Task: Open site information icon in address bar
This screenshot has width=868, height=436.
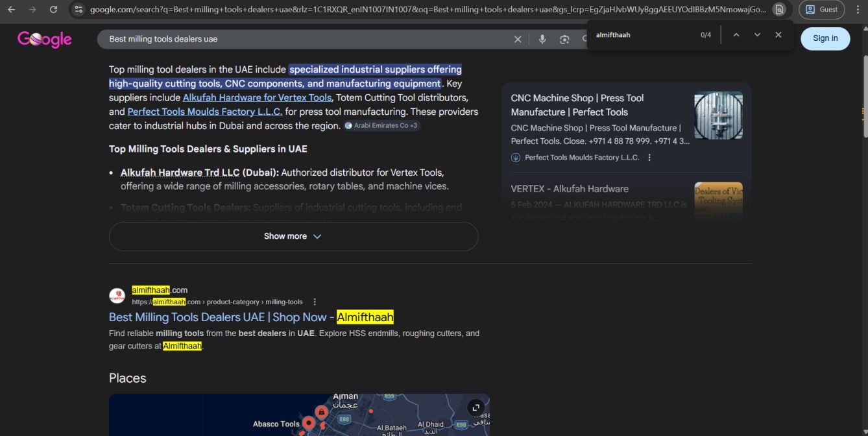Action: coord(78,10)
